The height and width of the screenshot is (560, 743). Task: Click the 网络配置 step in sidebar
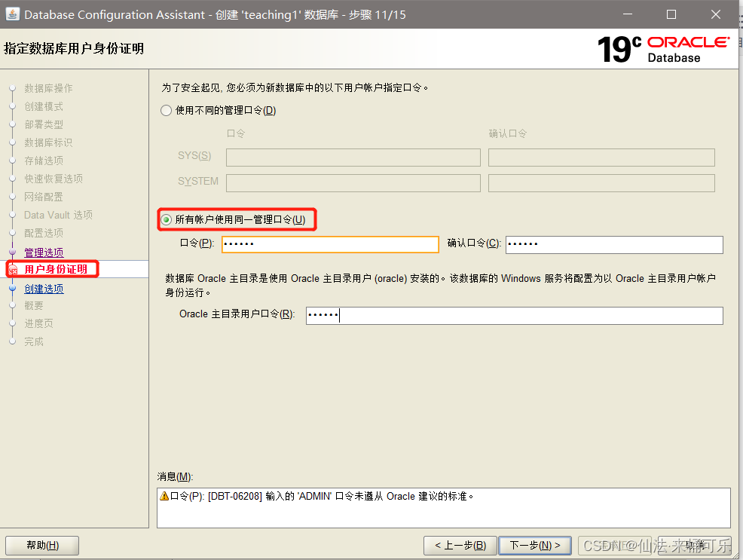point(44,197)
